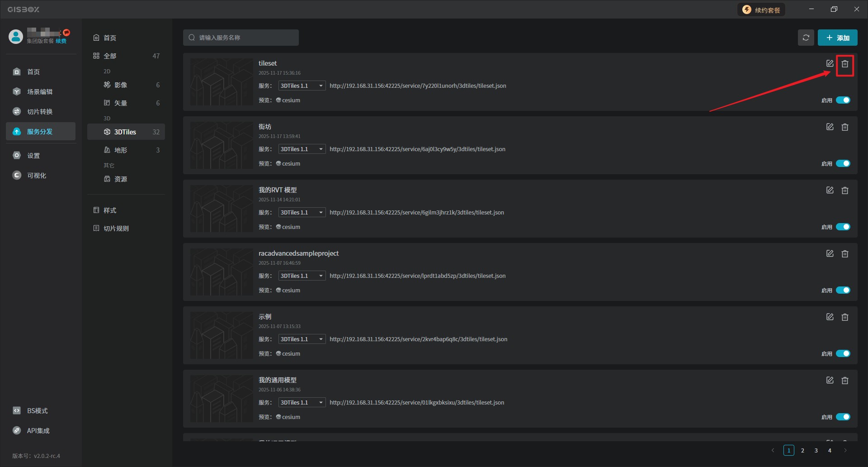Select the 地形 category
868x467 pixels.
tap(121, 150)
